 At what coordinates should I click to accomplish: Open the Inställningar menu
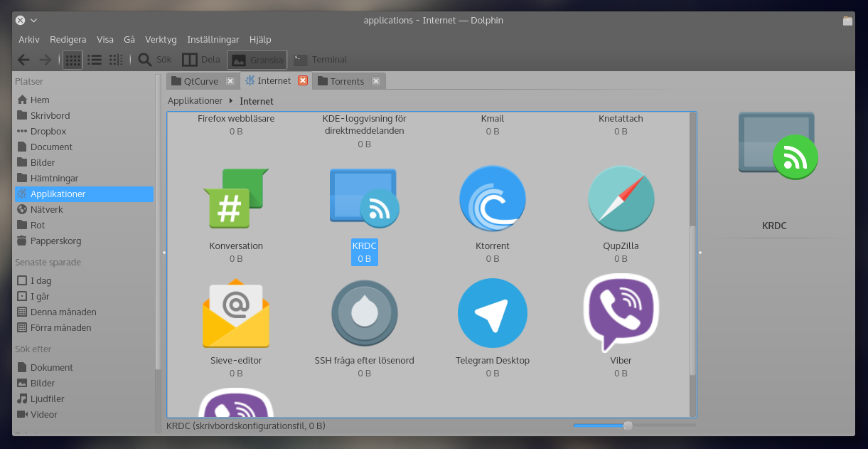pyautogui.click(x=213, y=40)
